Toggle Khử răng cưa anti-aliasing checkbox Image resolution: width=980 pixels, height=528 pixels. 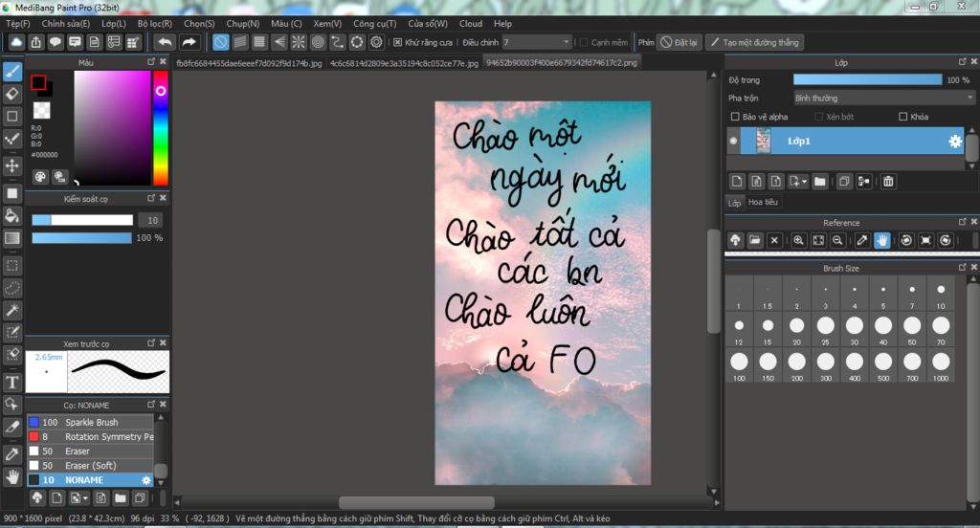(397, 42)
